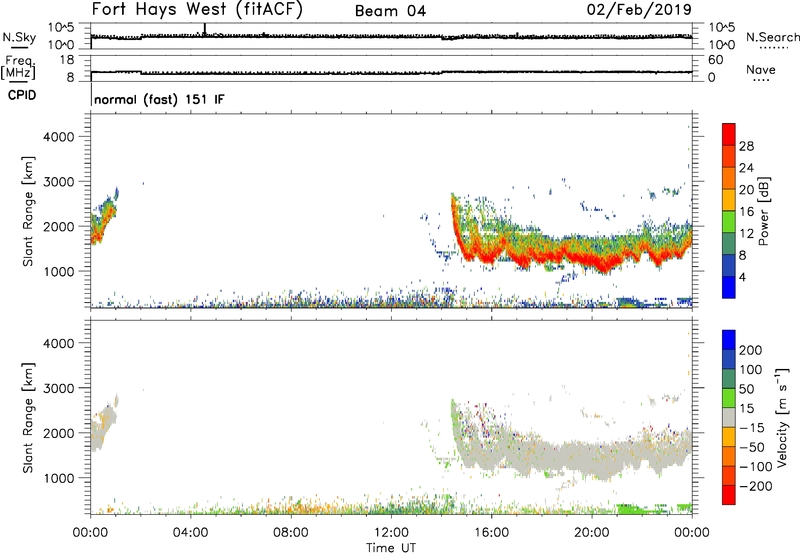Click the 'N.Search' legend label
The image size is (800, 554).
point(772,37)
